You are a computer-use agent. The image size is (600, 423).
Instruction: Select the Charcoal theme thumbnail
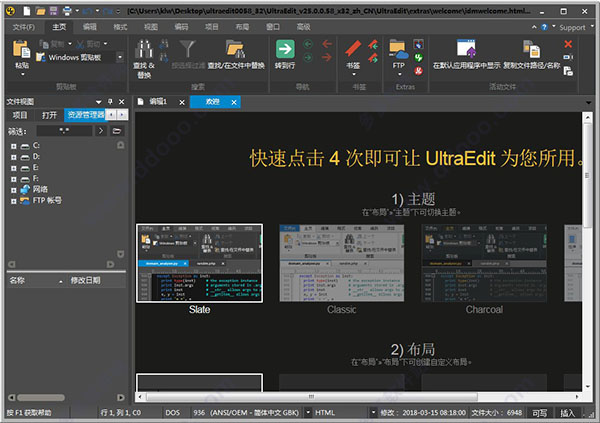[484, 263]
